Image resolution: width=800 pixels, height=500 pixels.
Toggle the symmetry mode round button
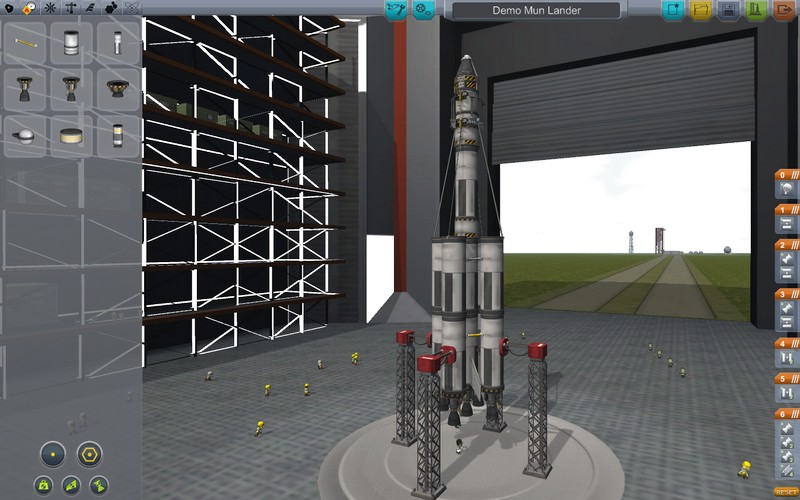(x=53, y=454)
